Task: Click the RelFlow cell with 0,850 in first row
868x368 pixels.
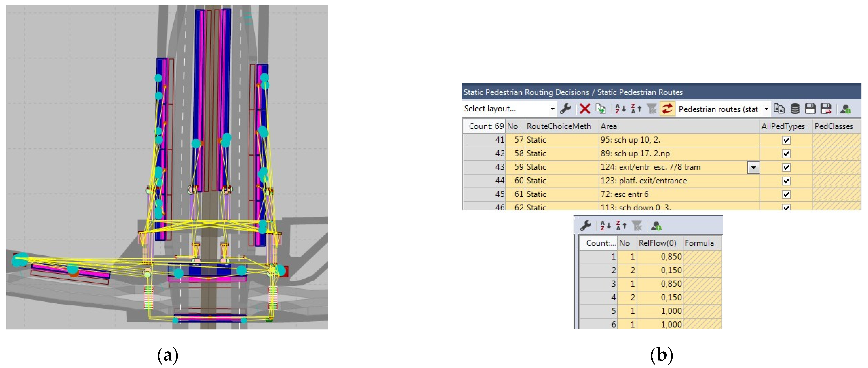Action: point(660,257)
